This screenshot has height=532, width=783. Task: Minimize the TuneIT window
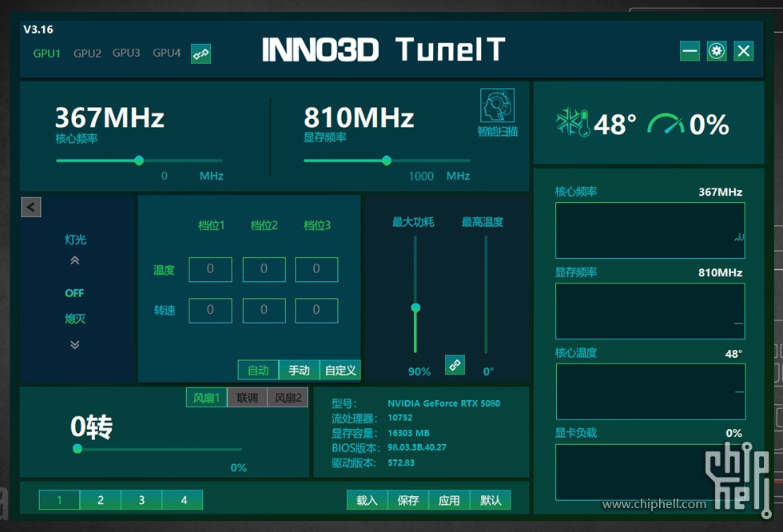click(x=690, y=51)
